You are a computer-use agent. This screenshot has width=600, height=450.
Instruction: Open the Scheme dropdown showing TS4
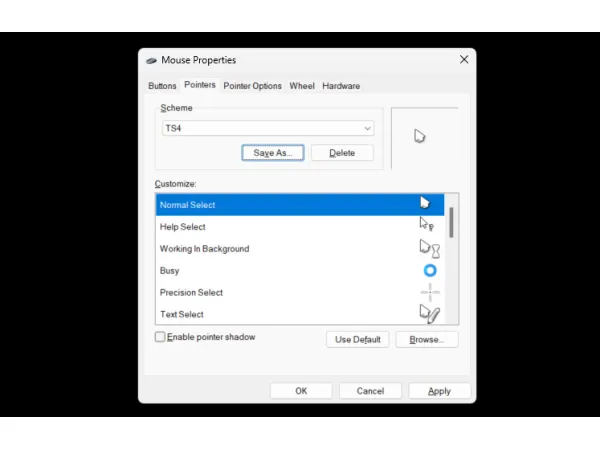point(268,128)
